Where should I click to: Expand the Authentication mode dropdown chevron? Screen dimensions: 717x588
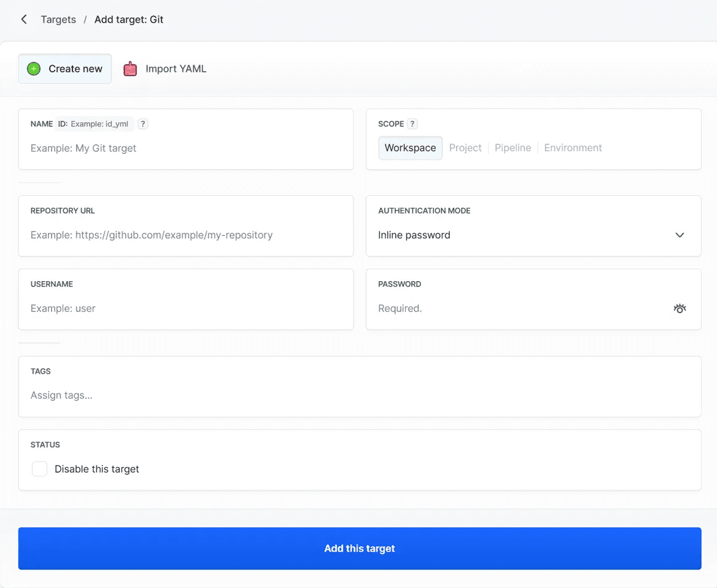click(680, 235)
